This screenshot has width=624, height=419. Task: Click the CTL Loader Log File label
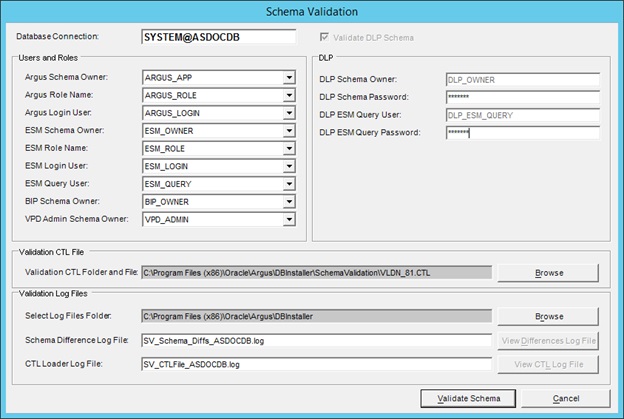coord(64,364)
